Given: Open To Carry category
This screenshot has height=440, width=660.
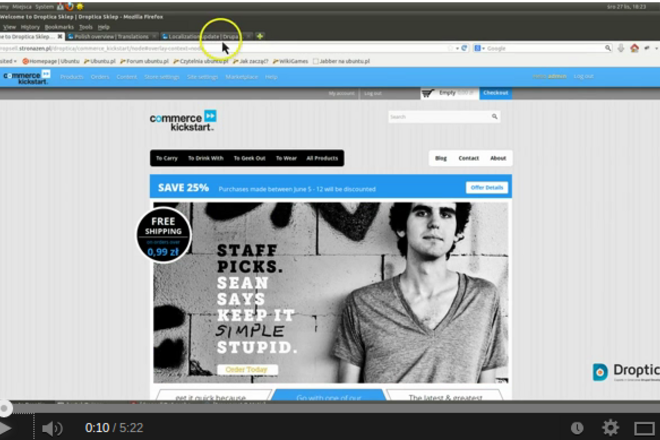Looking at the screenshot, I should (x=167, y=158).
